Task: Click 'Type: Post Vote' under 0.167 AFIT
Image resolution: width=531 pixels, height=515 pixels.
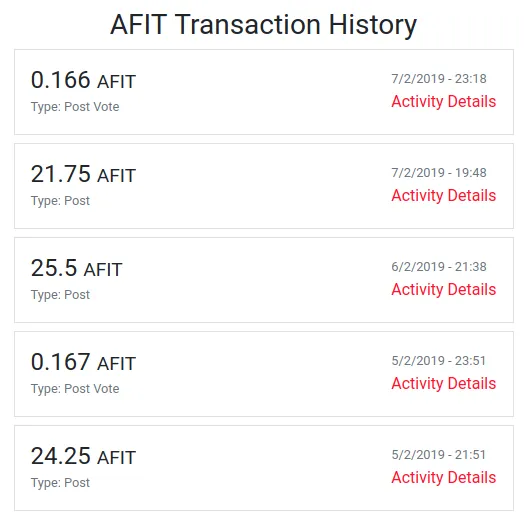Action: pyautogui.click(x=75, y=389)
